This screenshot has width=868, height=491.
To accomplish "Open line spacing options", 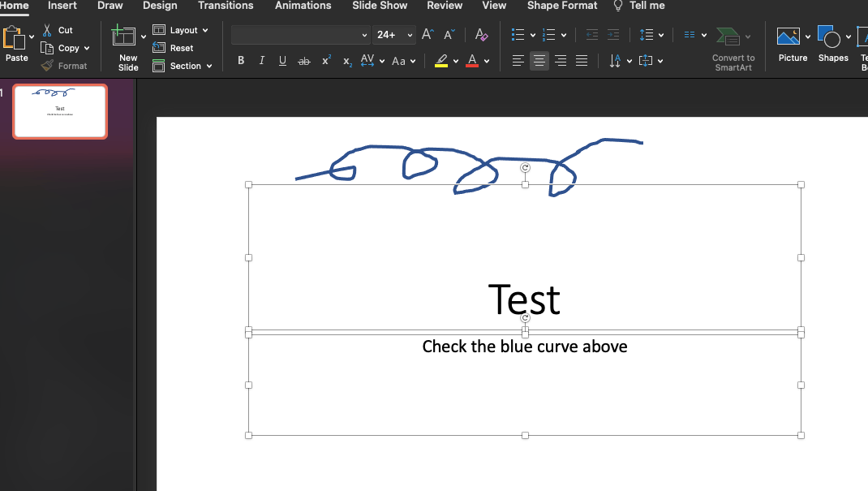I will click(647, 34).
